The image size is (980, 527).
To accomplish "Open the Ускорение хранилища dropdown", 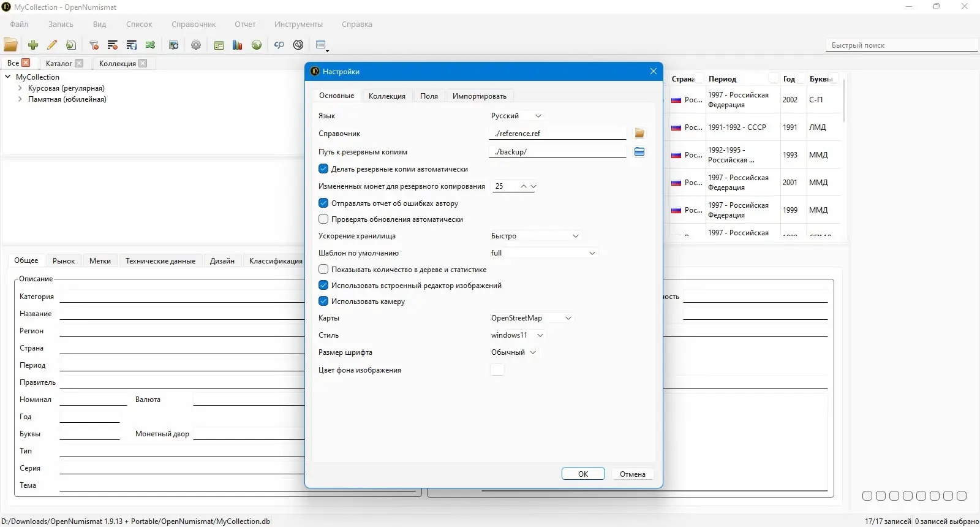I will (x=535, y=236).
